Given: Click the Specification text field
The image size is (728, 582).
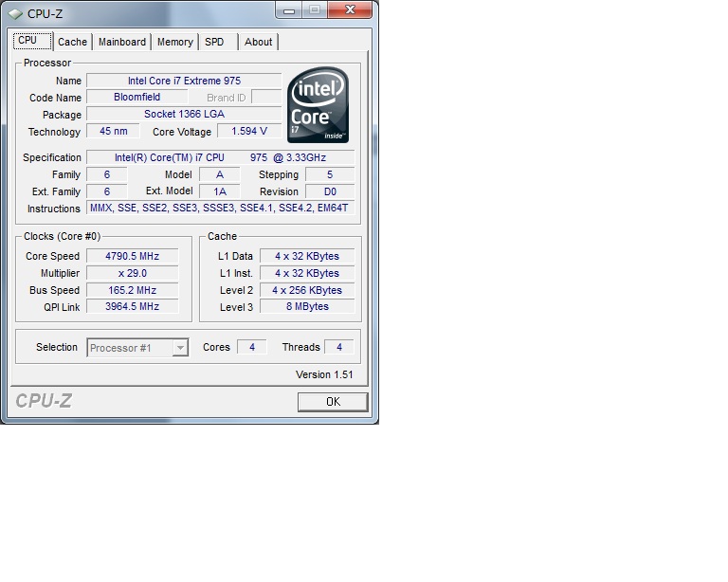Looking at the screenshot, I should [x=220, y=157].
